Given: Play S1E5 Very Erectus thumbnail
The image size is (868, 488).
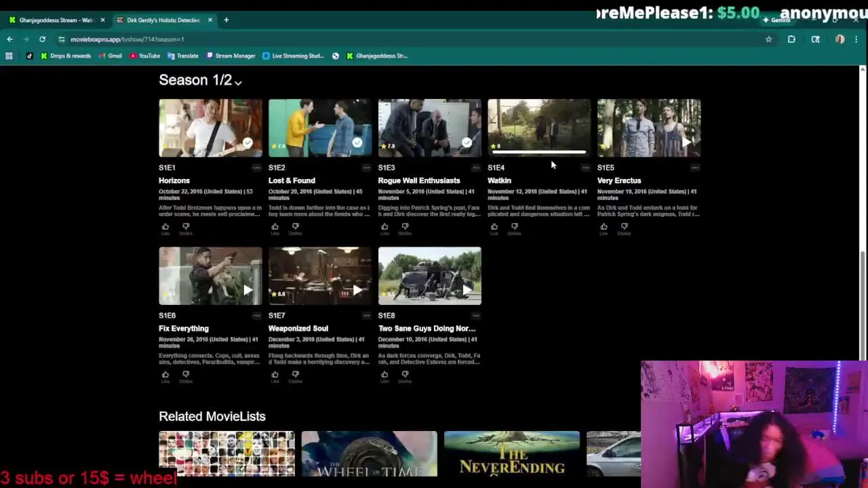Looking at the screenshot, I should tap(649, 128).
